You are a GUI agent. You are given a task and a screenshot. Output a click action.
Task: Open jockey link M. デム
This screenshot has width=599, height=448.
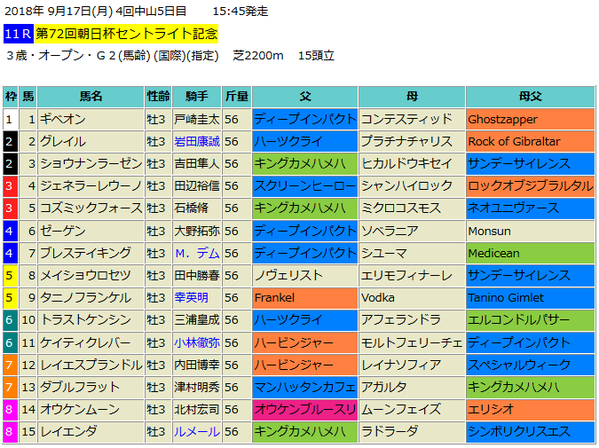(197, 253)
